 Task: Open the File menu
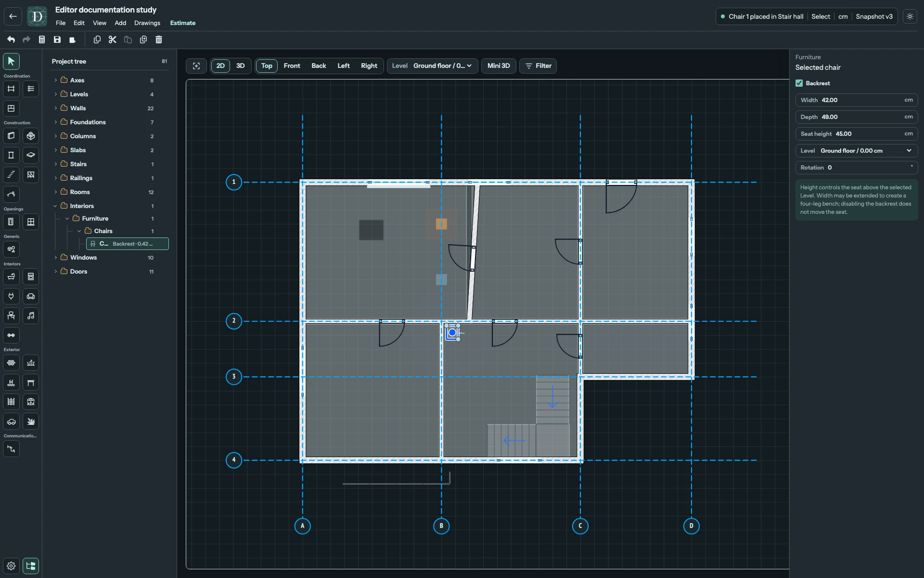(x=61, y=23)
